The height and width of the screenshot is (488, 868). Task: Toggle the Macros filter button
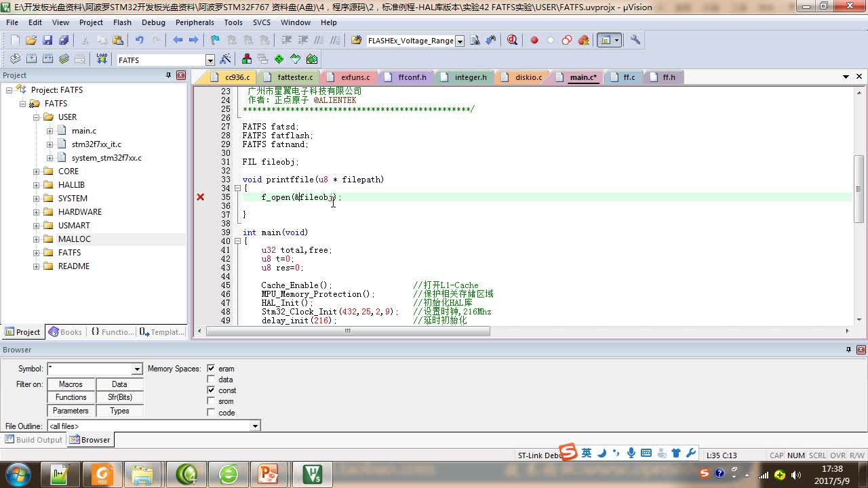[71, 384]
